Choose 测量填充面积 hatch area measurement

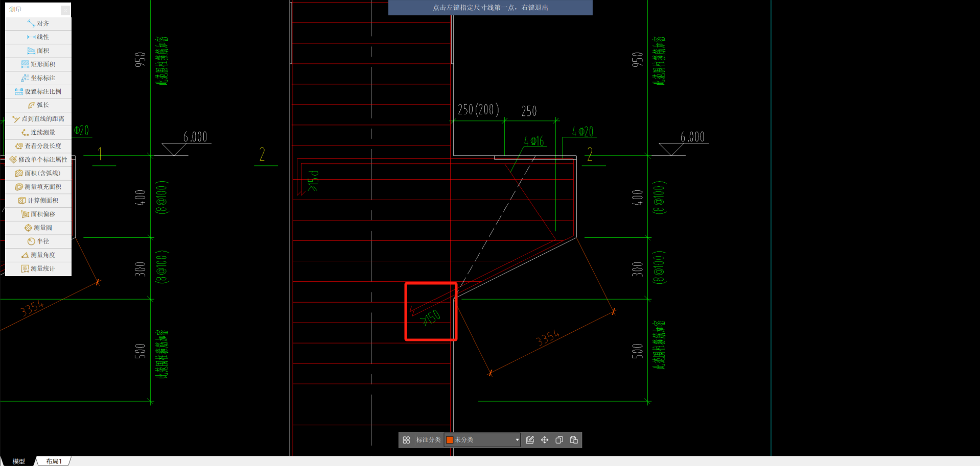pyautogui.click(x=38, y=187)
